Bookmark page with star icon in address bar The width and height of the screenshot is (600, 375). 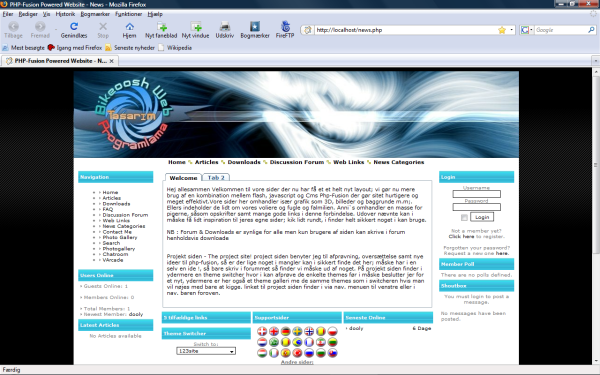(502, 30)
